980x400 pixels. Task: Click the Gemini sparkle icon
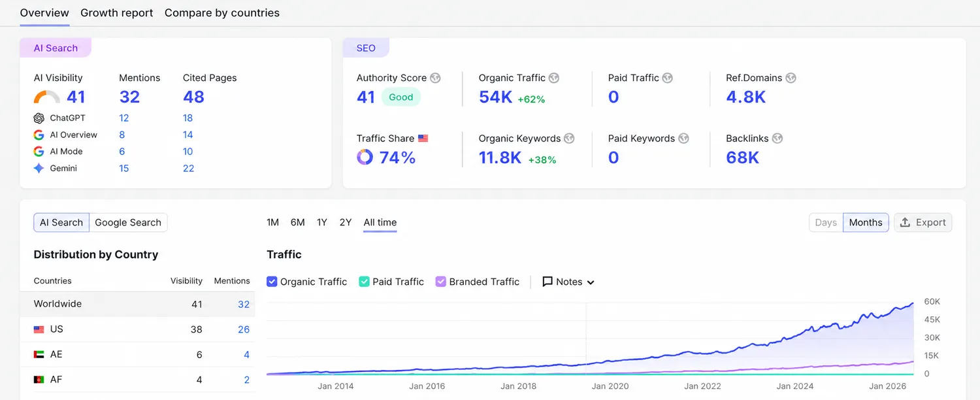point(39,168)
